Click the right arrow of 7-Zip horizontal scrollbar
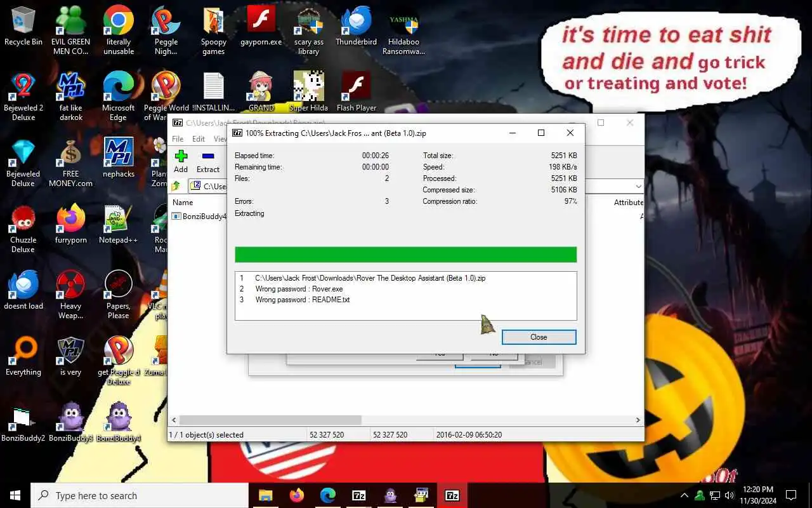 point(638,420)
